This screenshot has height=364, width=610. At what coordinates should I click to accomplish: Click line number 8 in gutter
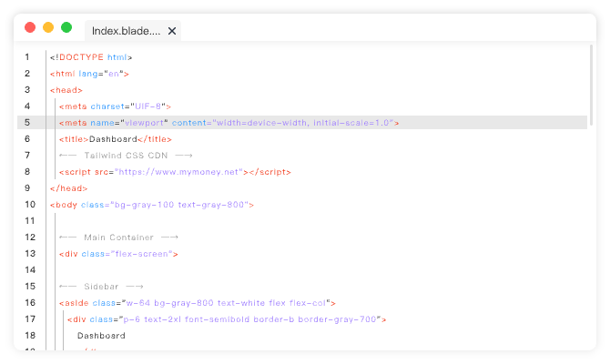coord(27,171)
